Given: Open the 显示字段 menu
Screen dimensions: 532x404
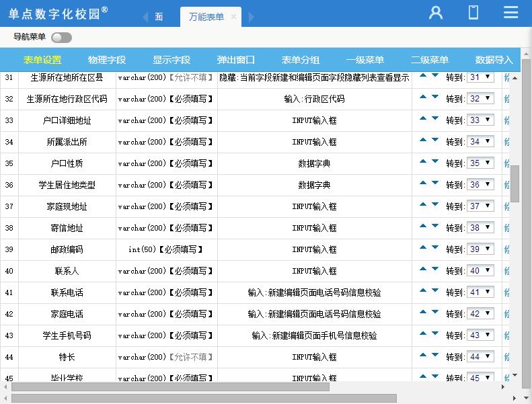Looking at the screenshot, I should pyautogui.click(x=172, y=60).
